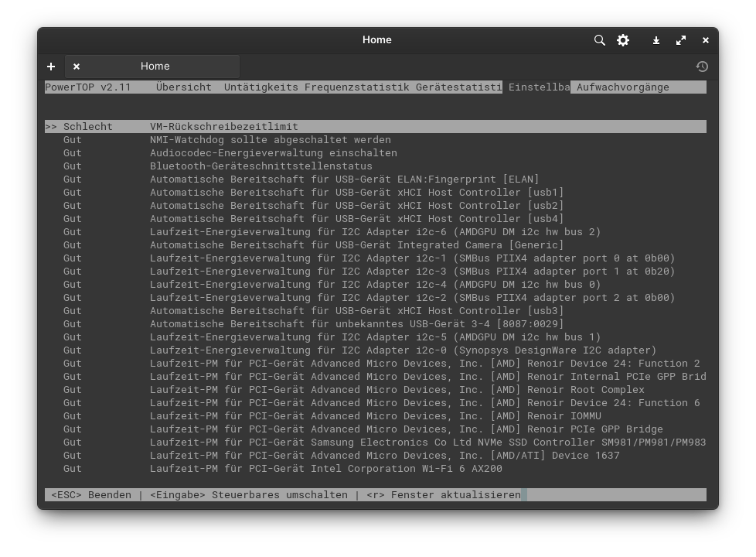Select Renoir Device 24: Function 6 row
This screenshot has width=756, height=557.
[376, 403]
